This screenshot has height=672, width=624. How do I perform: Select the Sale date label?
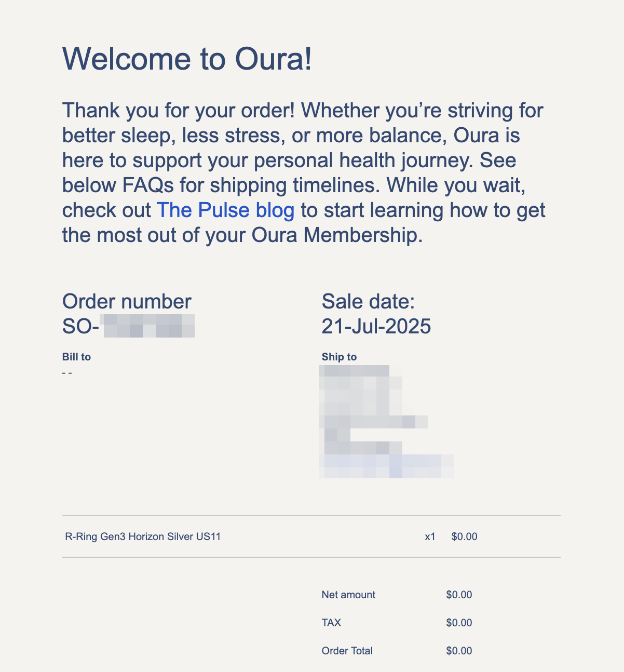click(368, 301)
